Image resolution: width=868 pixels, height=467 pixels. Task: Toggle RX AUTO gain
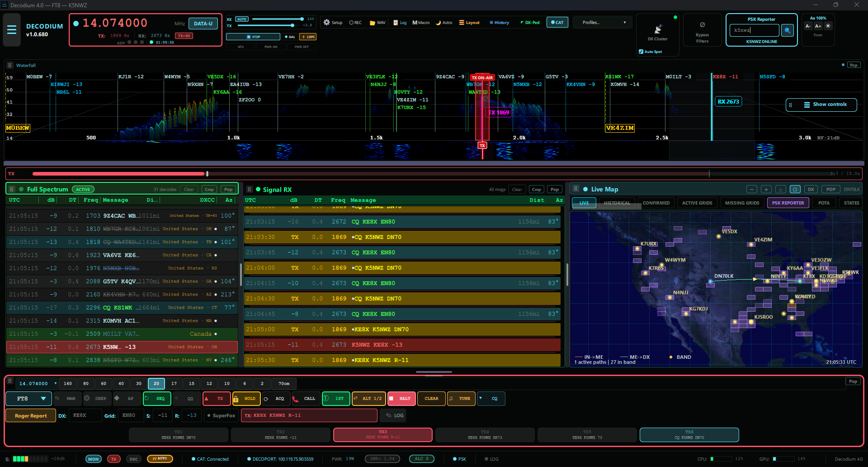click(242, 19)
